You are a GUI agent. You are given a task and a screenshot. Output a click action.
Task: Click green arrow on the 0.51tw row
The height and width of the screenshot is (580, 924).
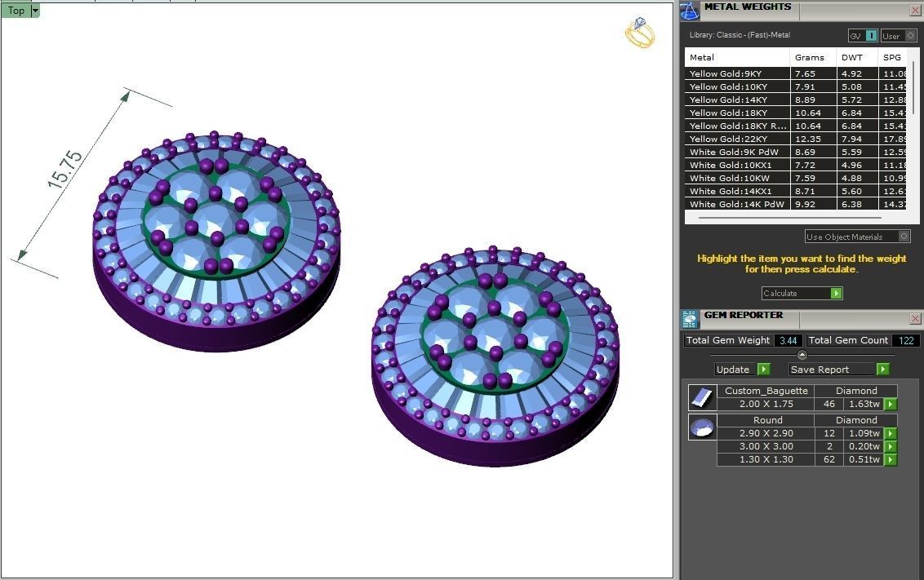891,459
